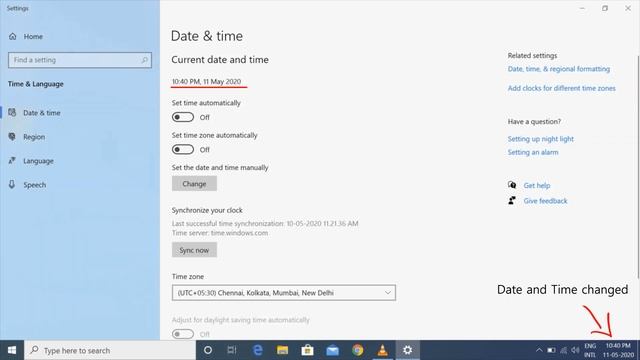Screen dimensions: 640x360
Task: Click the Give feedback person icon
Action: point(512,200)
